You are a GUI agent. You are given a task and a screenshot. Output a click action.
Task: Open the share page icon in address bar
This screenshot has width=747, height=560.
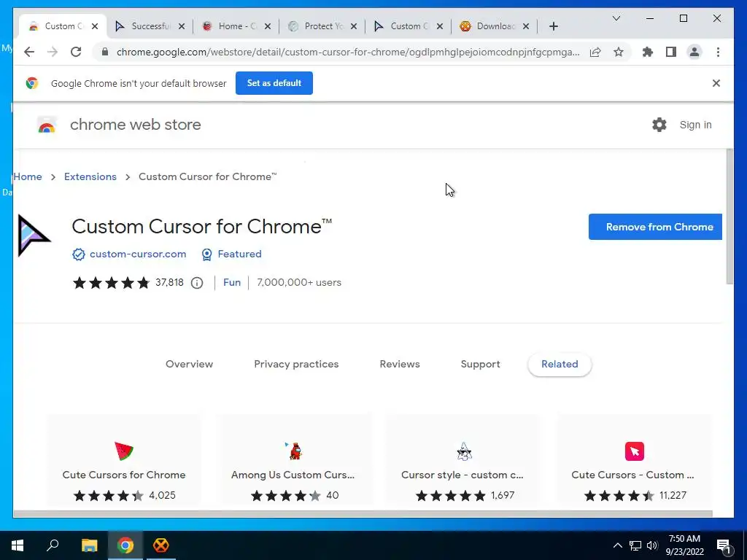point(595,52)
